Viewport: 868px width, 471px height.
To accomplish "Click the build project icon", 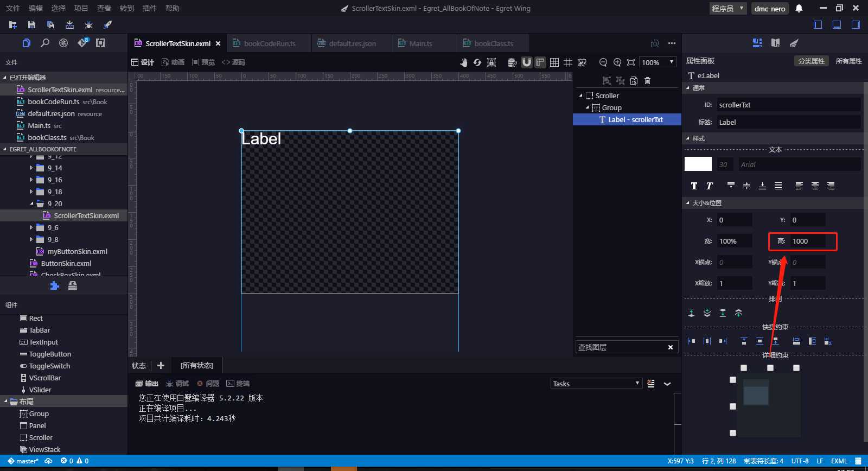I will (x=69, y=25).
